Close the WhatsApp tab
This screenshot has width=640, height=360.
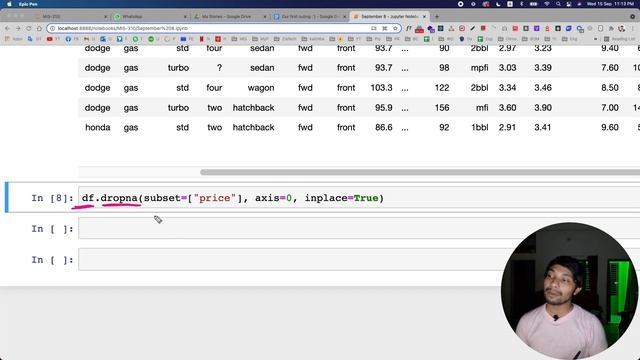(x=185, y=17)
